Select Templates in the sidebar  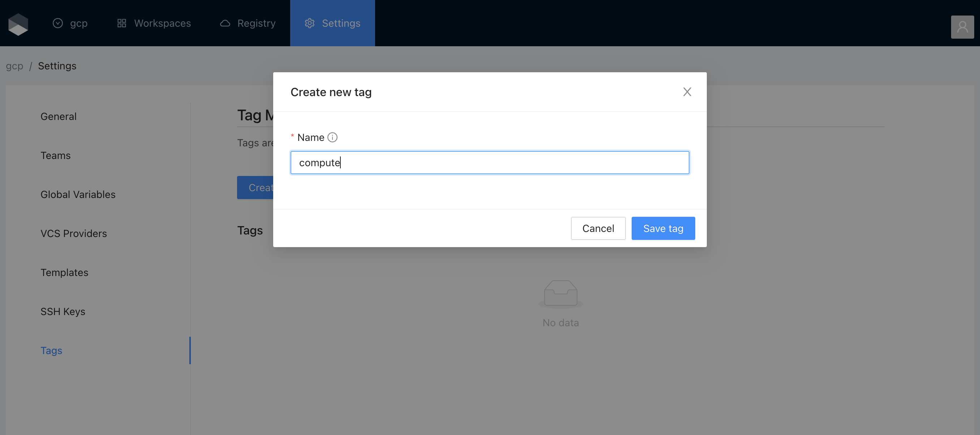pyautogui.click(x=64, y=273)
